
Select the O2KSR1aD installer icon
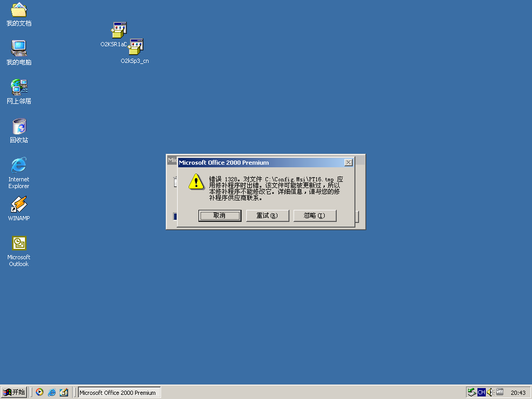tap(119, 31)
